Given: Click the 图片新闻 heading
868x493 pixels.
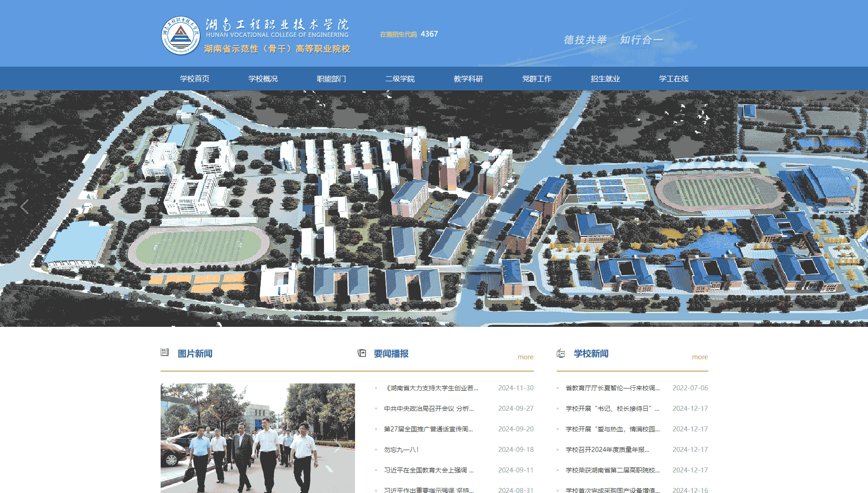Looking at the screenshot, I should 195,354.
